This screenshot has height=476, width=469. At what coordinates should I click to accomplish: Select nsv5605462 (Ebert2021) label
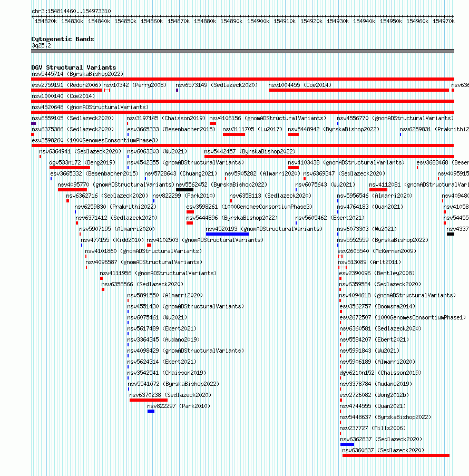click(330, 218)
